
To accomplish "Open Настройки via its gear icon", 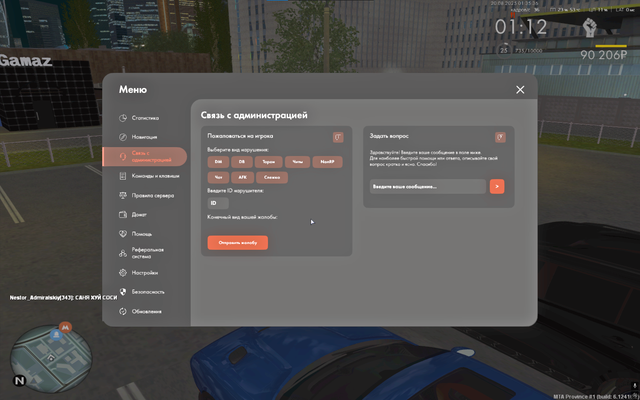I will pos(123,273).
